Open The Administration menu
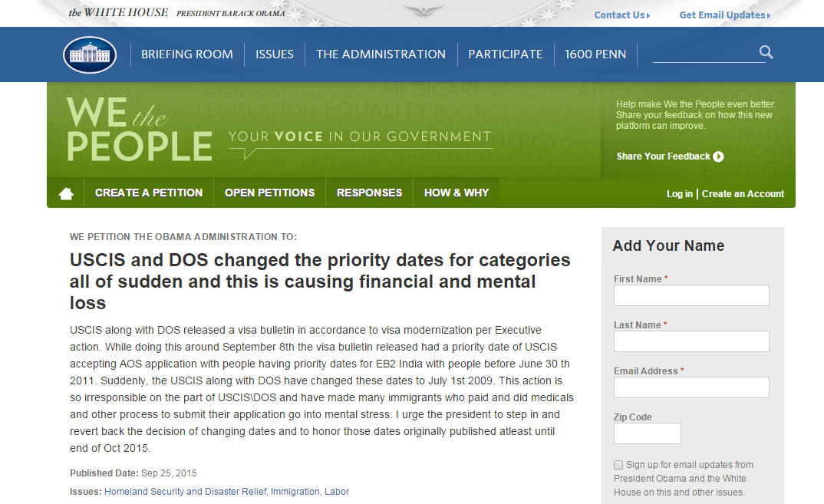Screen dimensions: 824x504 click(x=381, y=54)
